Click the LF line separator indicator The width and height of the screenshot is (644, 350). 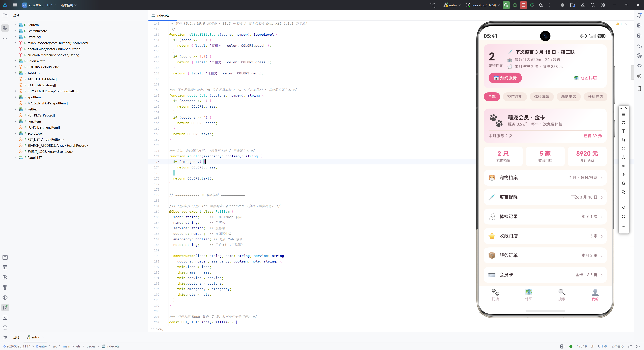pyautogui.click(x=592, y=346)
